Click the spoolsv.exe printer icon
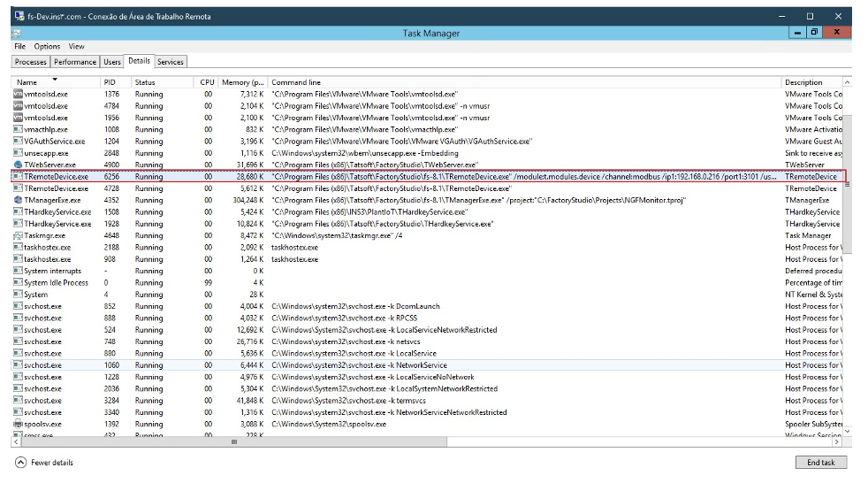The width and height of the screenshot is (868, 483). click(x=18, y=425)
